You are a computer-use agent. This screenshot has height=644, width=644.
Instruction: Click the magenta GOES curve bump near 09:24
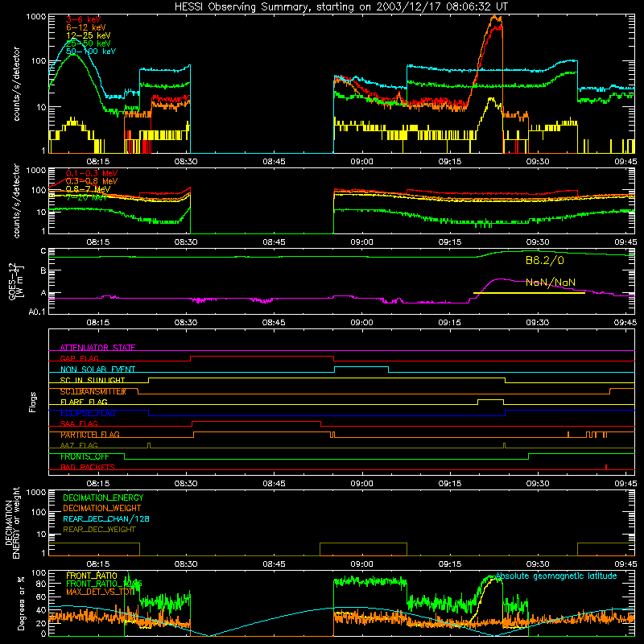point(500,279)
